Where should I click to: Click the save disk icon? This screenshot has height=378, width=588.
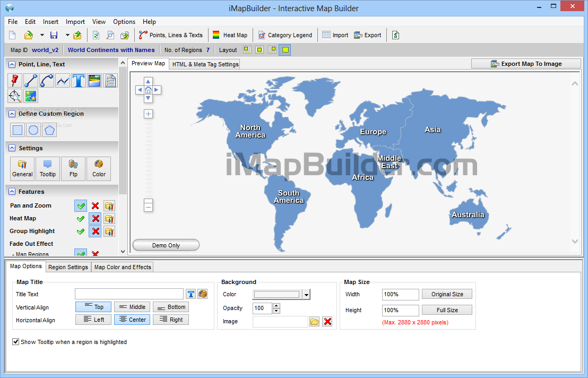(54, 35)
